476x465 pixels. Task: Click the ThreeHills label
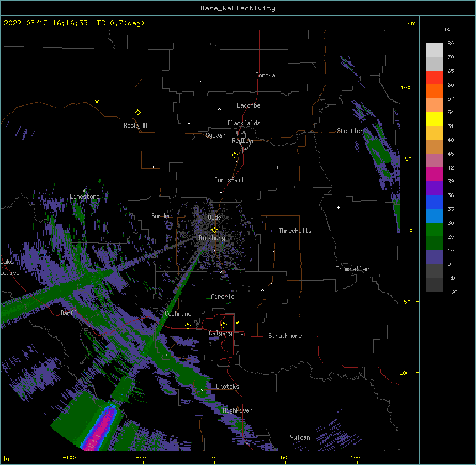tap(295, 231)
